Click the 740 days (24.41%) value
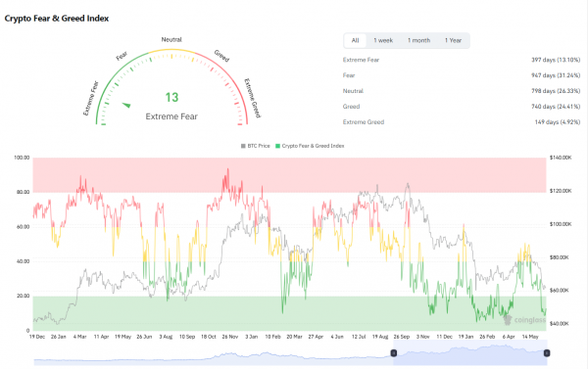 pyautogui.click(x=556, y=107)
